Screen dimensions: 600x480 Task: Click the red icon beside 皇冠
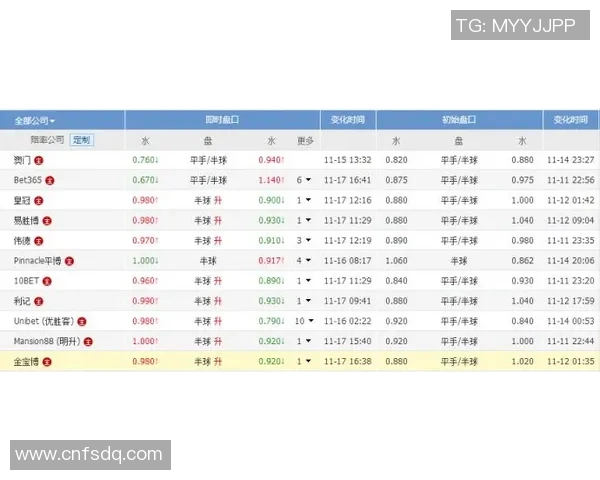pos(39,200)
